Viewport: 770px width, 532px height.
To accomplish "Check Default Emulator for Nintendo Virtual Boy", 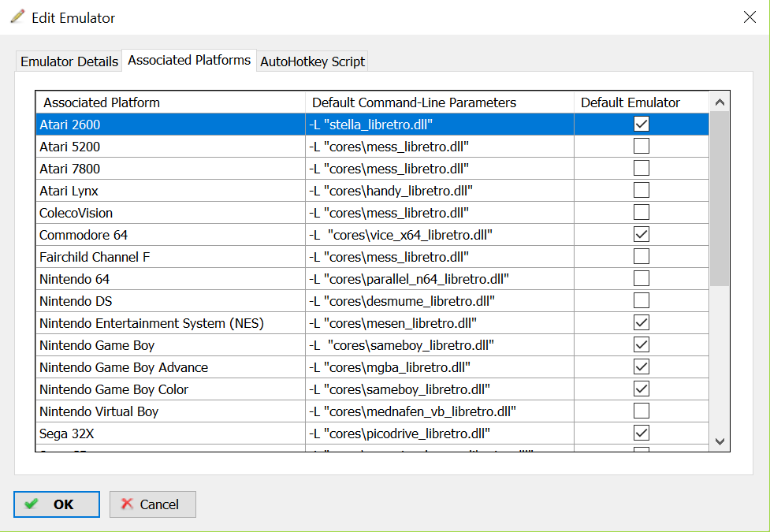I will [642, 411].
